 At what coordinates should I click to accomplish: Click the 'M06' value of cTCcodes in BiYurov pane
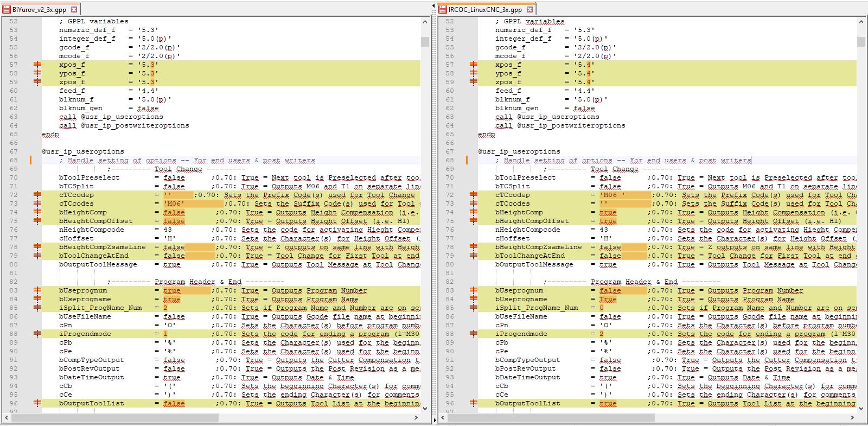coord(174,204)
